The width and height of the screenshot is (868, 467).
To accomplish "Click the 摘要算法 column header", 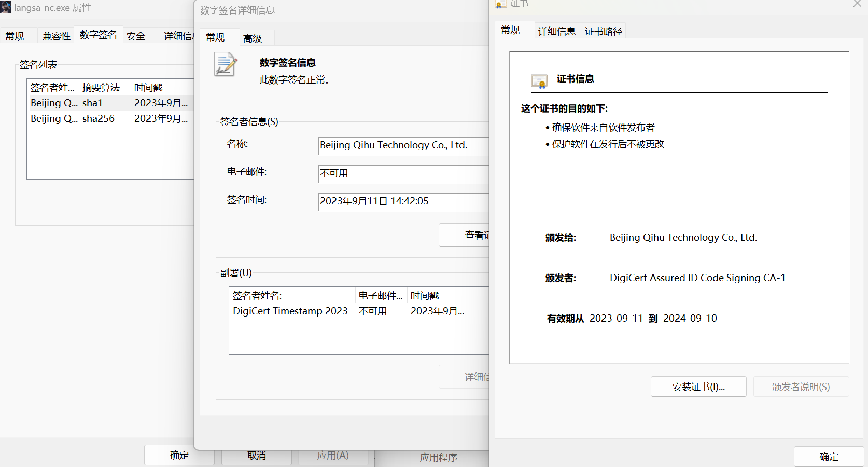I will [105, 87].
